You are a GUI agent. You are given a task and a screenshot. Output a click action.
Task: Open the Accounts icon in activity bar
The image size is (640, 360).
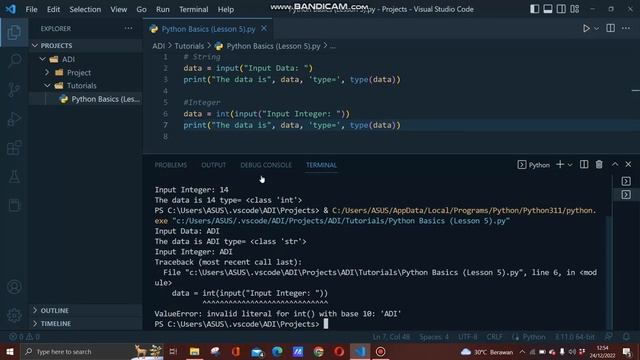[14, 287]
